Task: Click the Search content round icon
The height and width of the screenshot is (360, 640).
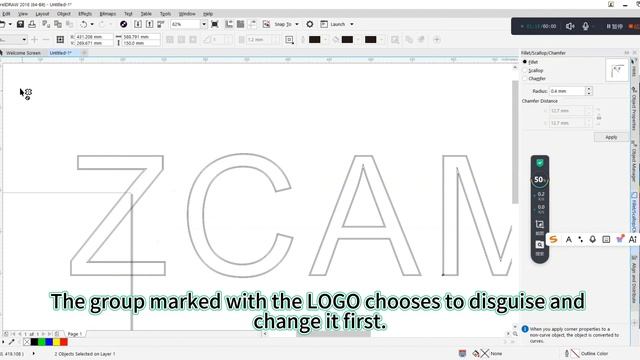Action: pos(123,24)
